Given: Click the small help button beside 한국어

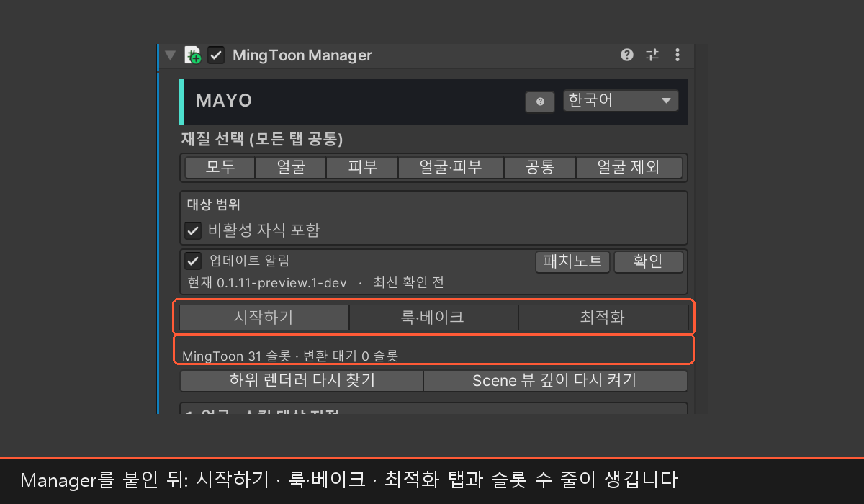Looking at the screenshot, I should tap(540, 102).
